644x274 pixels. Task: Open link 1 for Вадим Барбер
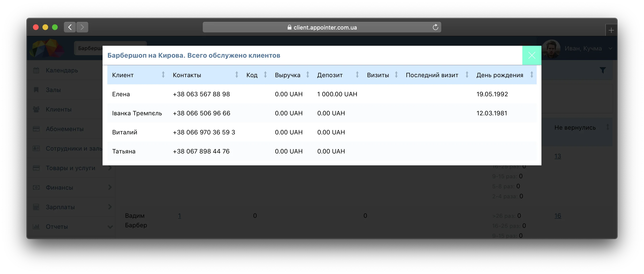(179, 216)
